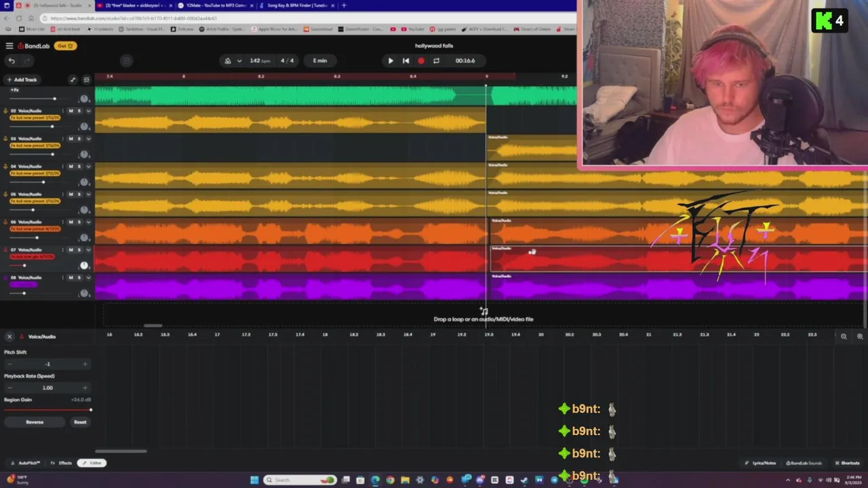This screenshot has height=488, width=868.
Task: Zoom out the editor timeline
Action: click(x=844, y=336)
